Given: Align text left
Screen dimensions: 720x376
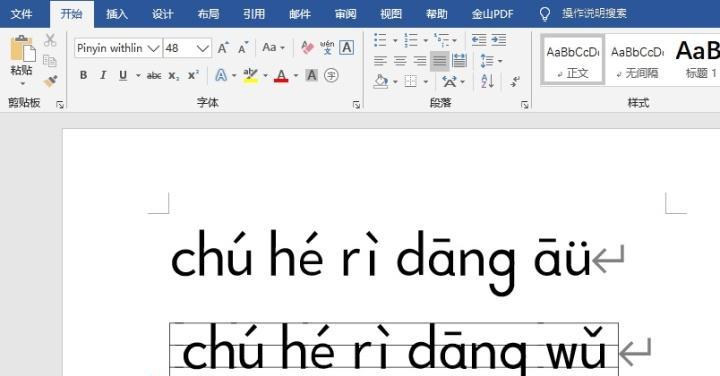Looking at the screenshot, I should pos(380,61).
